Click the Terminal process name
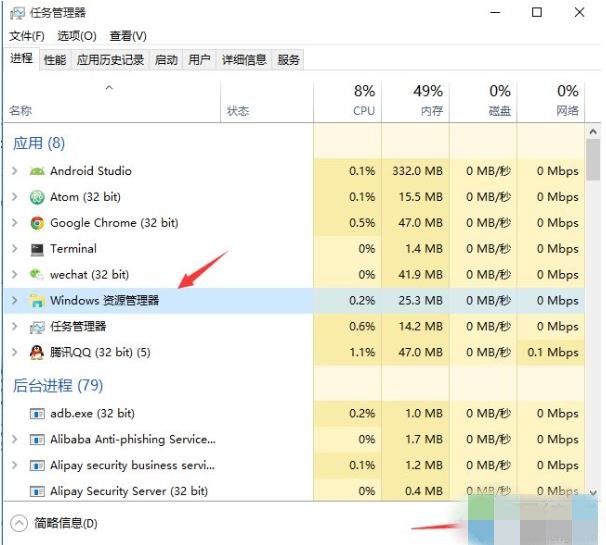This screenshot has height=545, width=606. pos(73,249)
